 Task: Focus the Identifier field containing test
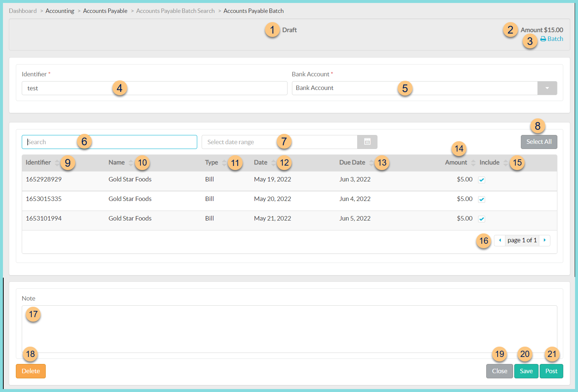coord(154,88)
